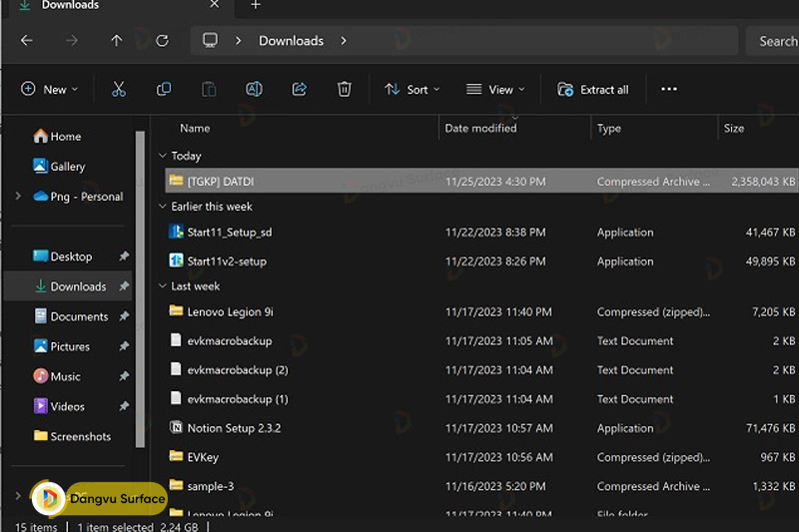Click the Copy icon in toolbar
The height and width of the screenshot is (532, 799).
164,89
